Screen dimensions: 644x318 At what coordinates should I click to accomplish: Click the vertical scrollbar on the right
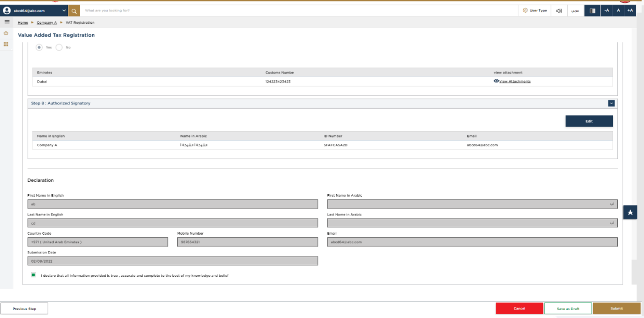pos(634,271)
